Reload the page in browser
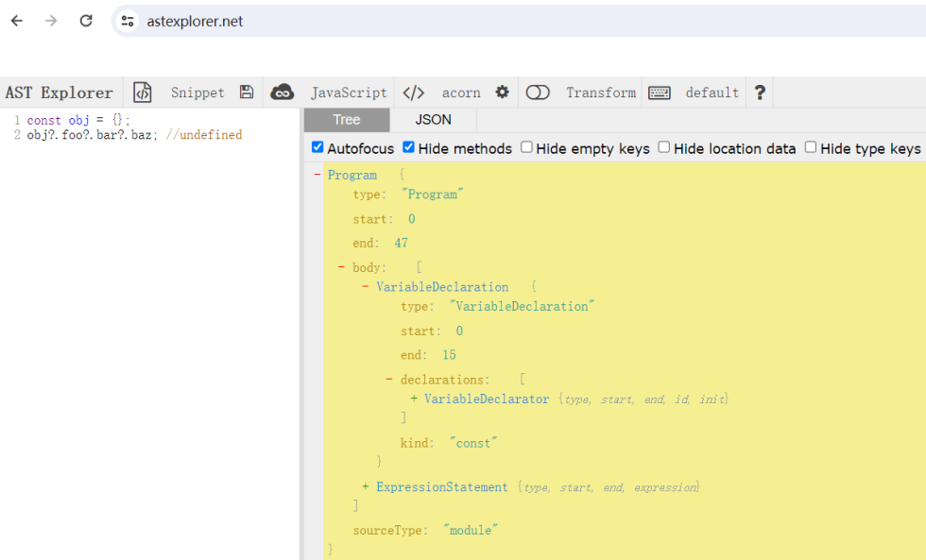 (86, 21)
